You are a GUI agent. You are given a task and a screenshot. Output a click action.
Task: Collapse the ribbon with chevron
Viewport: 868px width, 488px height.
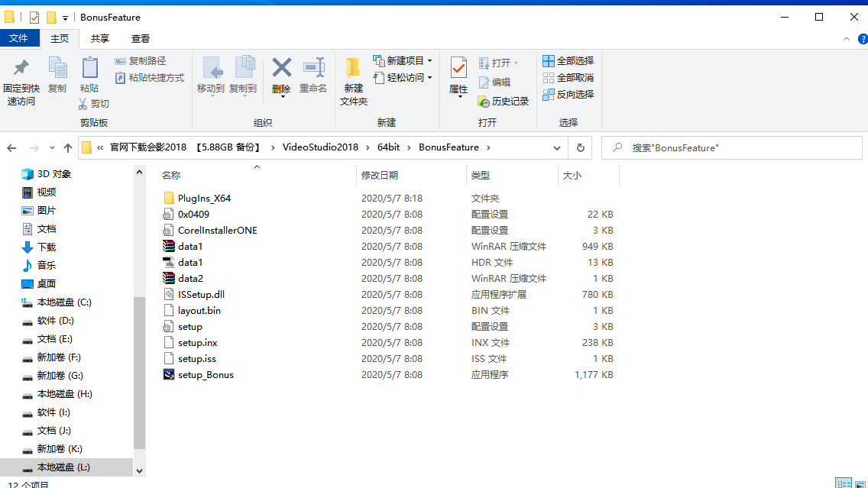coord(847,39)
